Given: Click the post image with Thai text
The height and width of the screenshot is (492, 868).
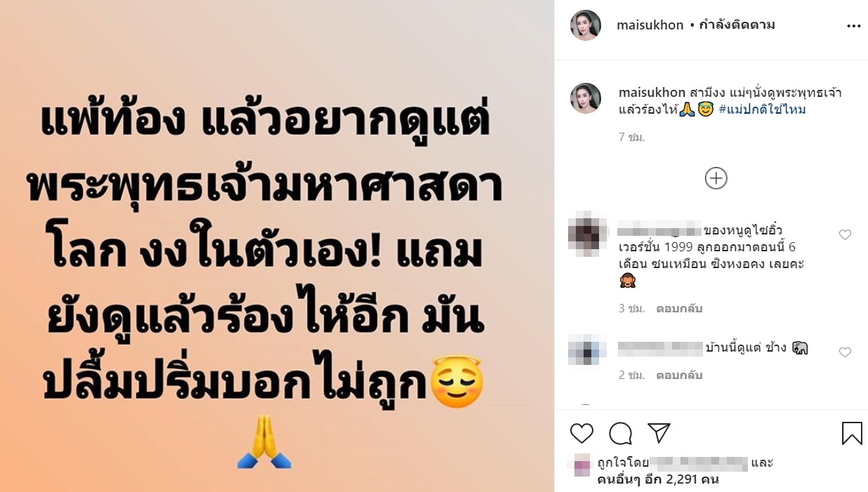Looking at the screenshot, I should pos(277,246).
